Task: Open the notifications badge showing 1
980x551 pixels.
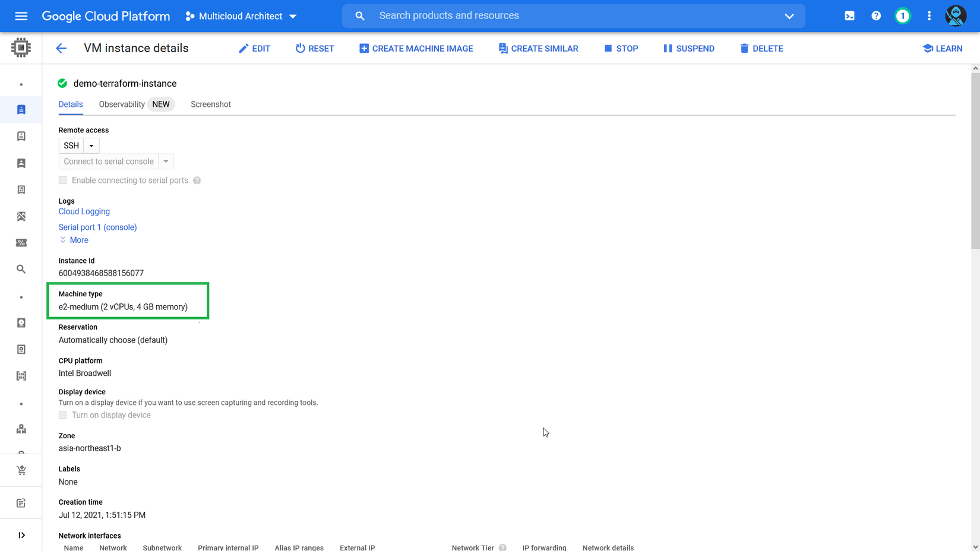Action: tap(903, 16)
